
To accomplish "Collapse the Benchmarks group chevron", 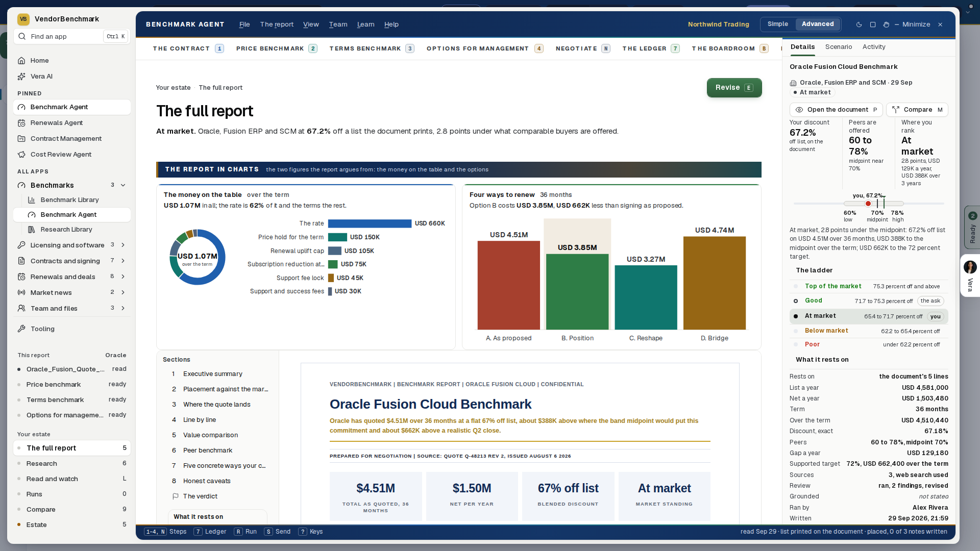I will click(123, 185).
